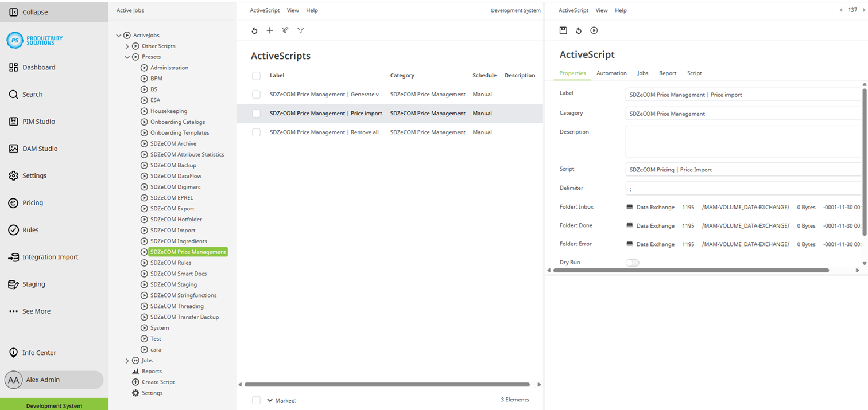Image resolution: width=868 pixels, height=410 pixels.
Task: Save the ActiveScript using the disk icon
Action: 563,30
